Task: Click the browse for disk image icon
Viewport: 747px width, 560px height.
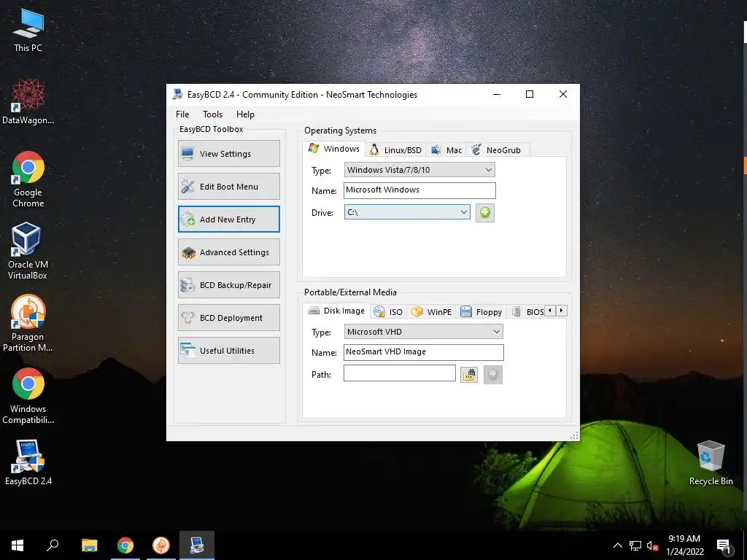Action: click(x=469, y=375)
